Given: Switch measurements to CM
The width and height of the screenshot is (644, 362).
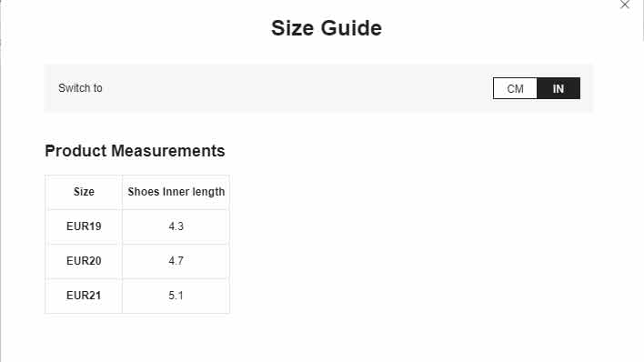Looking at the screenshot, I should pyautogui.click(x=515, y=88).
